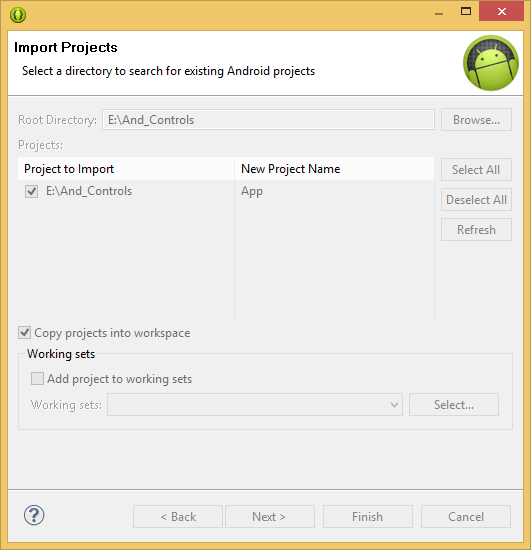
Task: Cancel the import dialog
Action: [466, 516]
